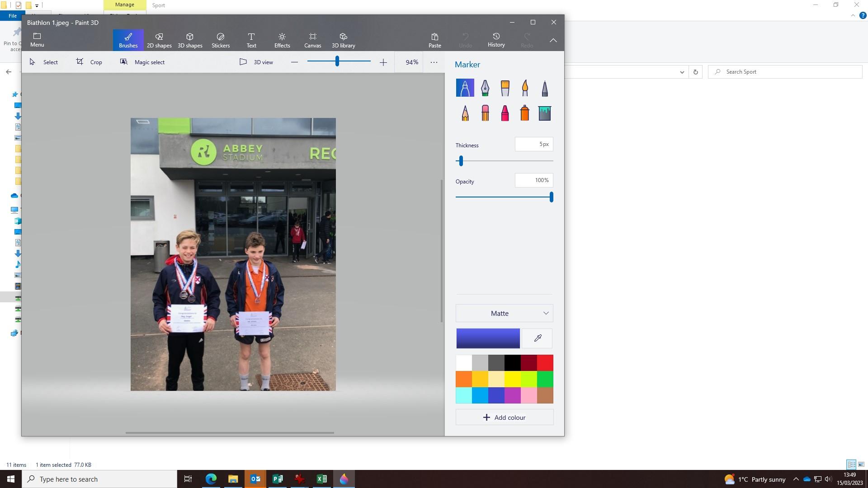Open the Matte material dropdown
Screen dimensions: 868x488
tap(504, 314)
